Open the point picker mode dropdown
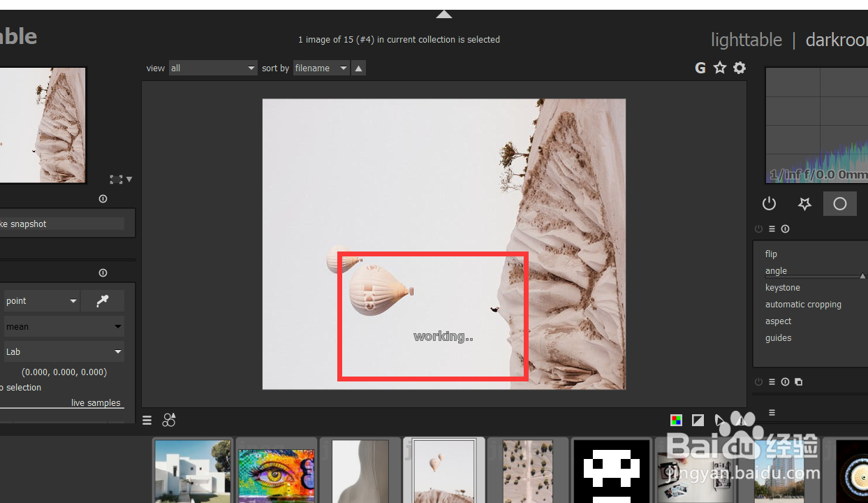The height and width of the screenshot is (503, 868). click(x=41, y=301)
